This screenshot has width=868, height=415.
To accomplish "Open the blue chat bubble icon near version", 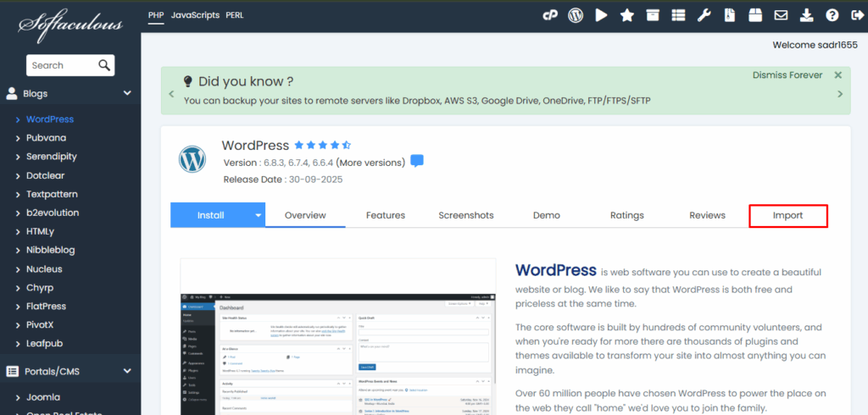I will point(417,161).
